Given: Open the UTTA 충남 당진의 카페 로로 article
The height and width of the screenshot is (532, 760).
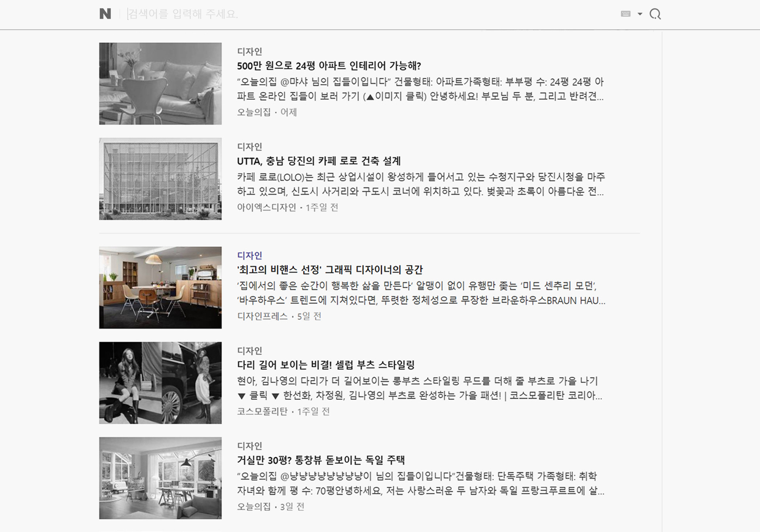Looking at the screenshot, I should click(319, 161).
